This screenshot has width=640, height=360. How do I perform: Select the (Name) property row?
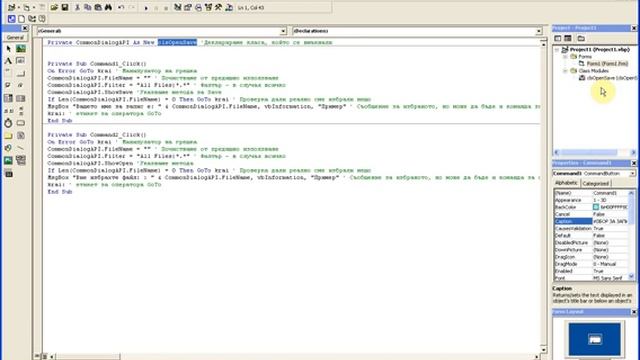coord(591,193)
